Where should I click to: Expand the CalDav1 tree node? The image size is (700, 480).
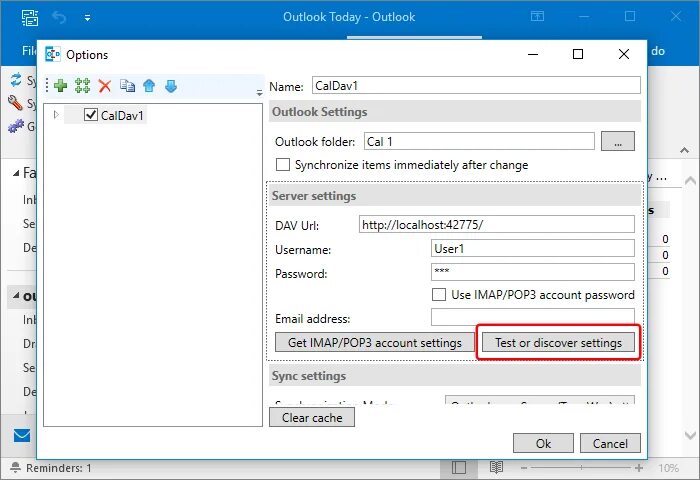(56, 115)
